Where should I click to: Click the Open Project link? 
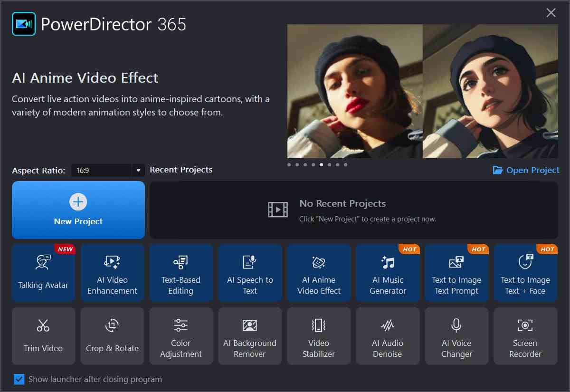(x=526, y=170)
